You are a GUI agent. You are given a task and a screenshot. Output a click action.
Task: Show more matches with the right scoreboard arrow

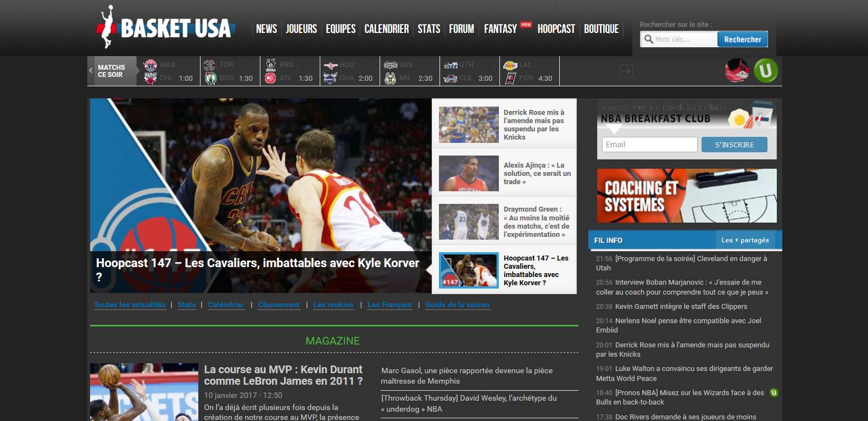(626, 71)
